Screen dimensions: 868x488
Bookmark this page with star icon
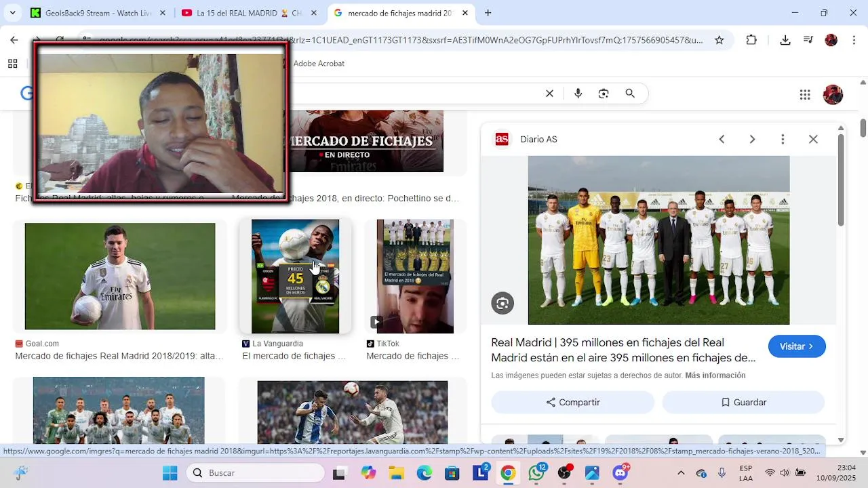pos(719,40)
